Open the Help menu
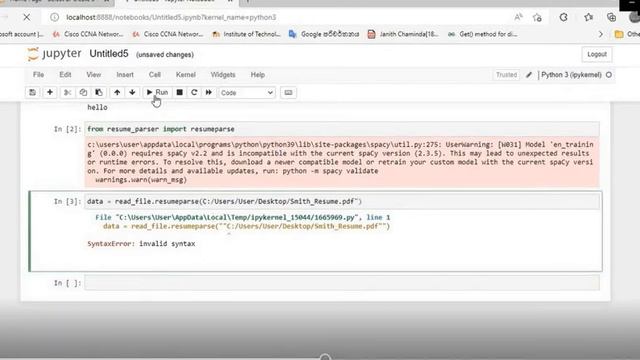 click(x=258, y=75)
